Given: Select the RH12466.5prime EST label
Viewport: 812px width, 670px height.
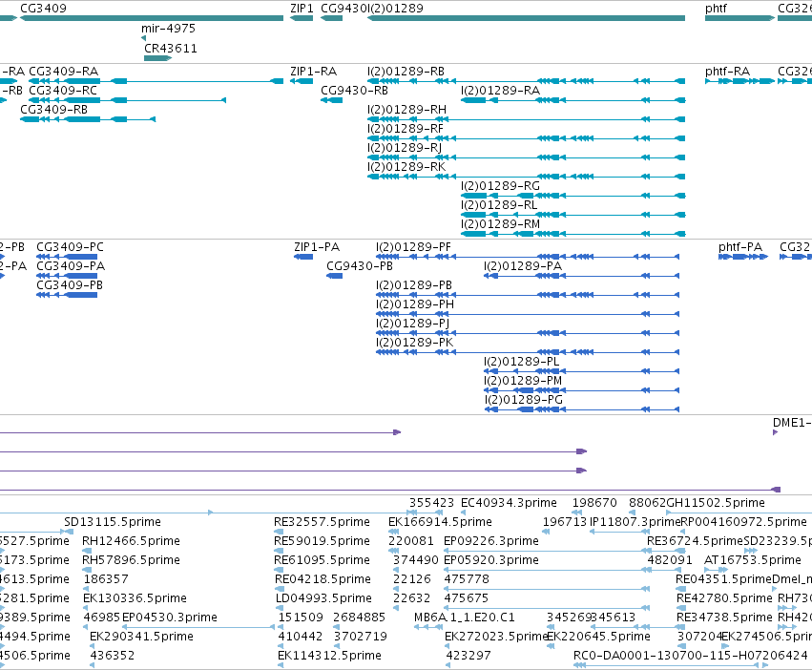Looking at the screenshot, I should [x=131, y=541].
